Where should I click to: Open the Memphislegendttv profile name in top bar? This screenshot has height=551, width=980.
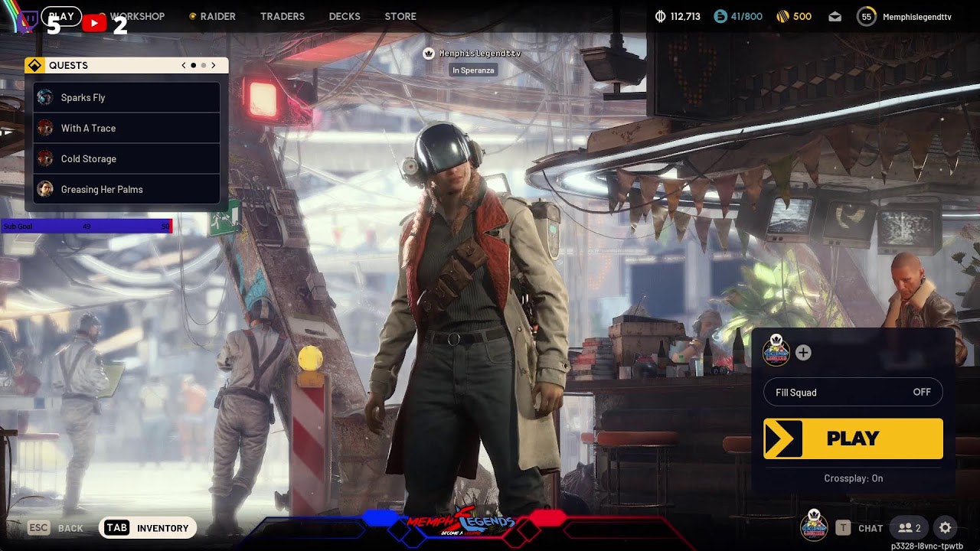(x=917, y=16)
